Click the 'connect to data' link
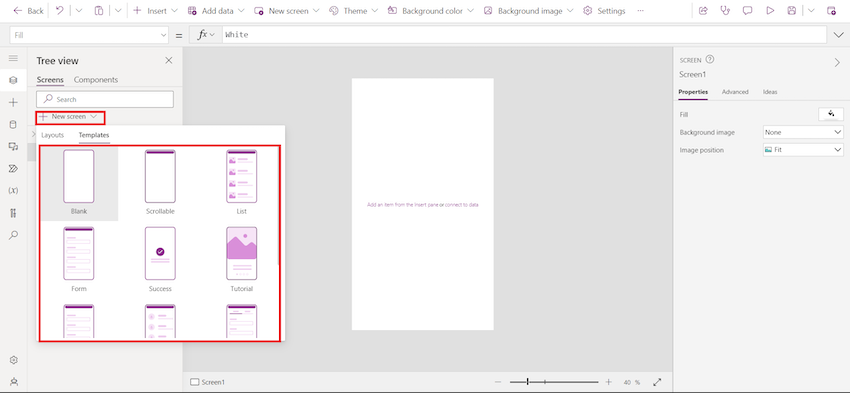 [x=461, y=205]
